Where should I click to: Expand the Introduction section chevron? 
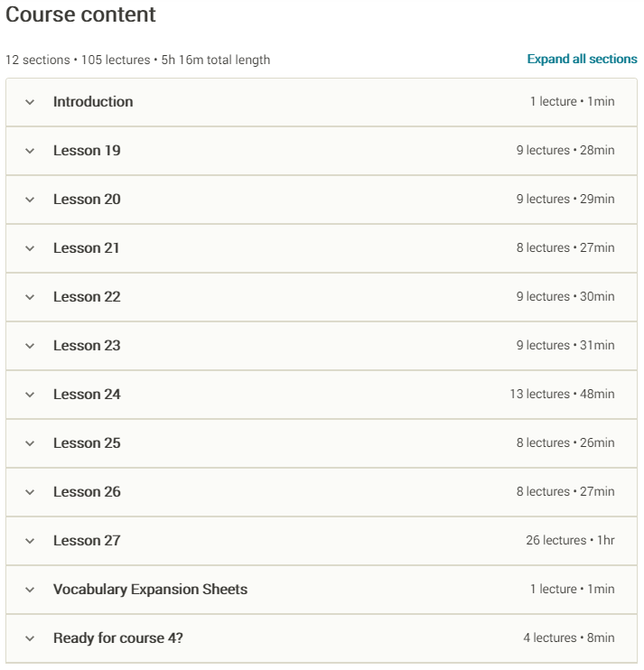coord(30,102)
